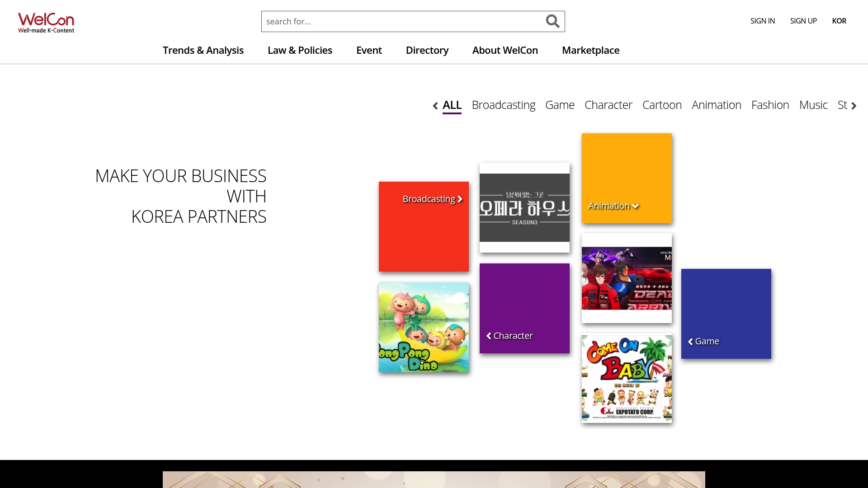Open the Marketplace menu
The height and width of the screenshot is (488, 868).
click(590, 50)
